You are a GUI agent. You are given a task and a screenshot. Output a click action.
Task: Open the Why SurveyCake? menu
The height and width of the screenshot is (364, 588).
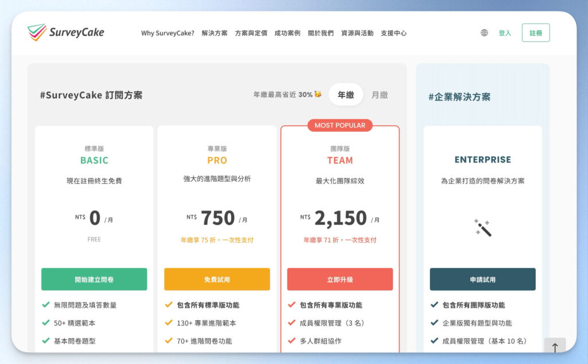tap(168, 33)
